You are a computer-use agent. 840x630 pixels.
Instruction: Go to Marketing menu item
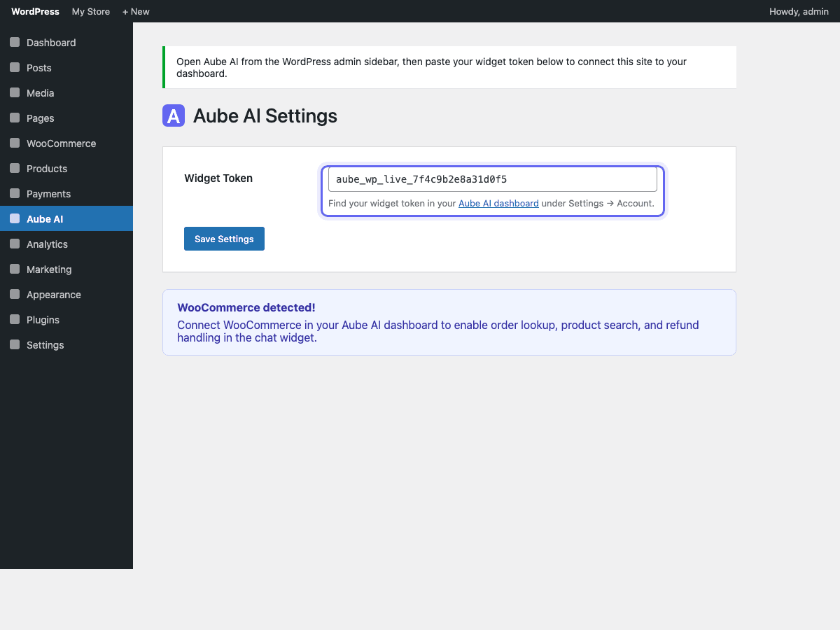point(66,269)
